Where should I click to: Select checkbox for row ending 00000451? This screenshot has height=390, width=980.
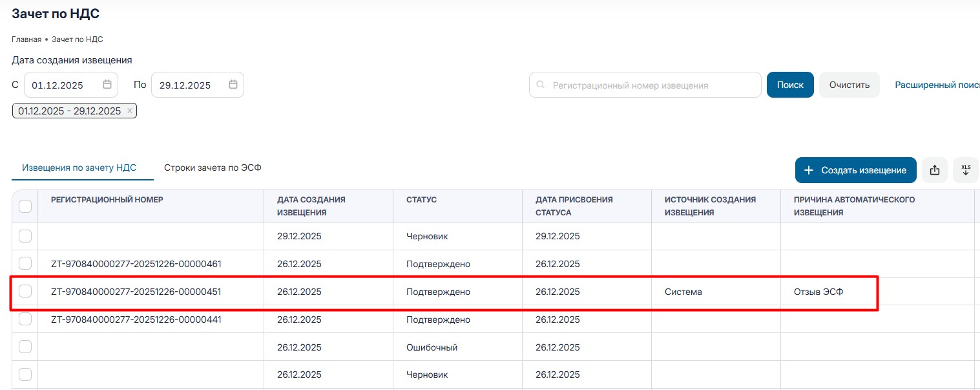[25, 292]
